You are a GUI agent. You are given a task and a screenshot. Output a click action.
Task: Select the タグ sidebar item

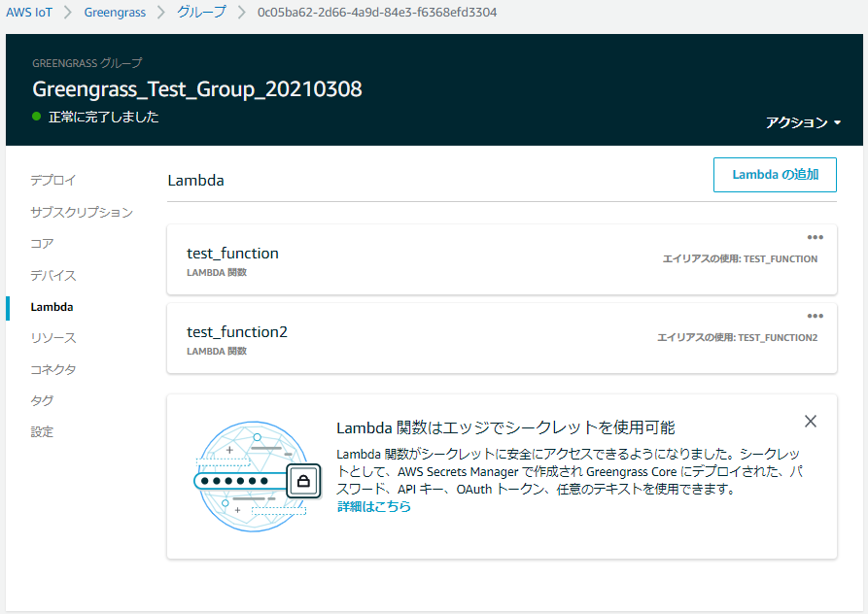(42, 400)
